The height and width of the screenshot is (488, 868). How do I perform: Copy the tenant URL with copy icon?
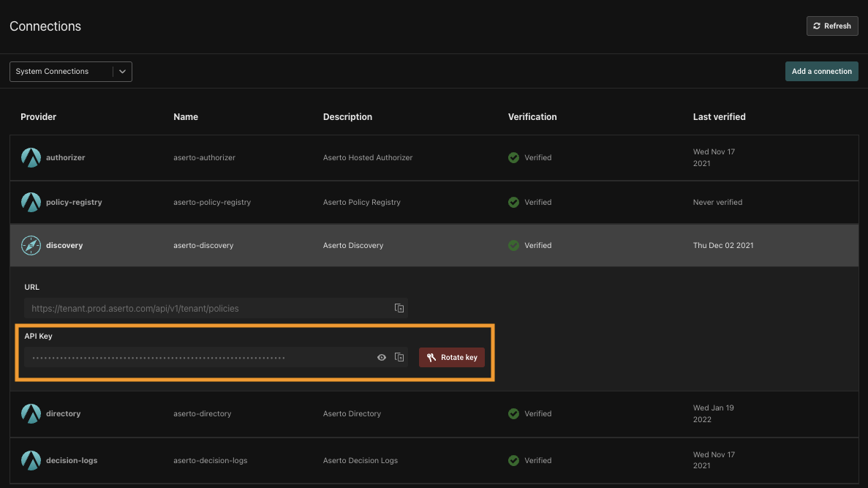pyautogui.click(x=399, y=308)
